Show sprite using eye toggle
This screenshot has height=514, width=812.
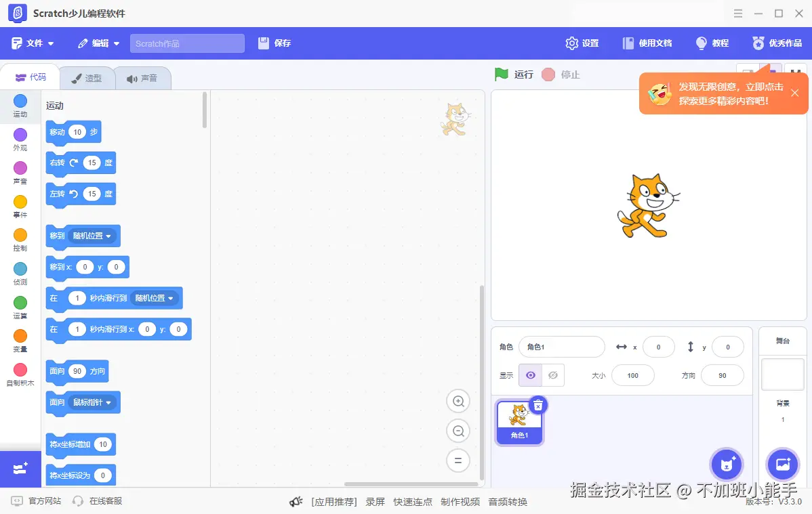point(530,375)
